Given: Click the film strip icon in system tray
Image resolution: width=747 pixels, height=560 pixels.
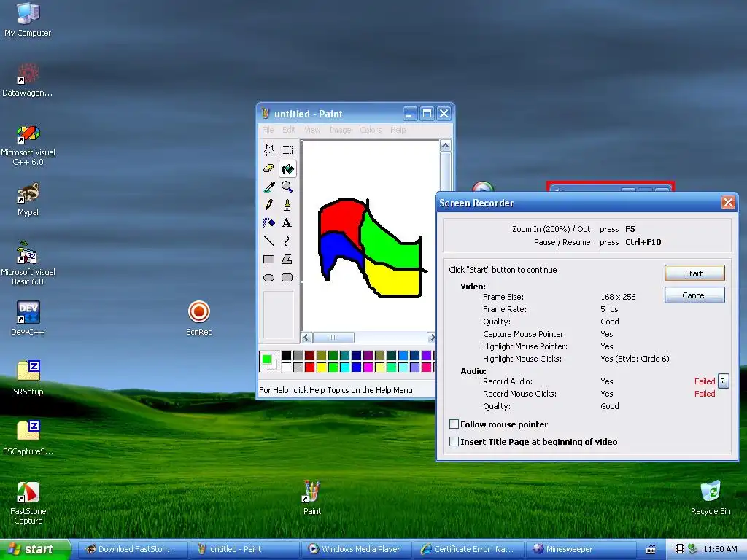Looking at the screenshot, I should [x=680, y=550].
